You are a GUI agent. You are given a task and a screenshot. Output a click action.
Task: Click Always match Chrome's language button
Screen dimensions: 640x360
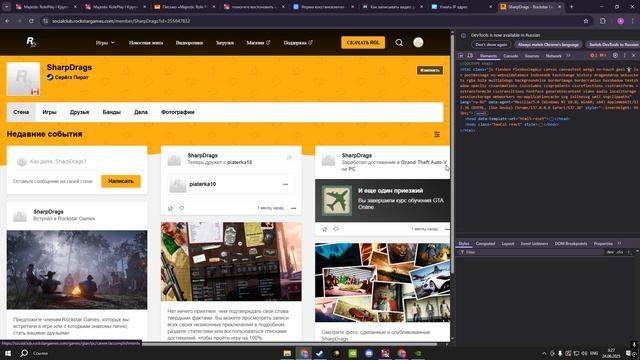coord(548,44)
